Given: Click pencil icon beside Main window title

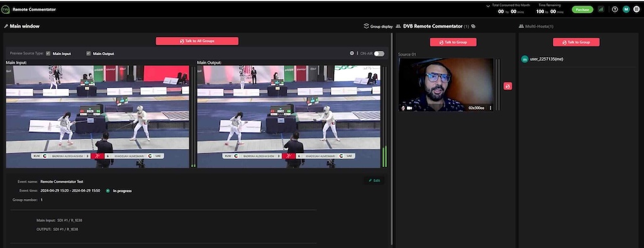Looking at the screenshot, I should 6,26.
